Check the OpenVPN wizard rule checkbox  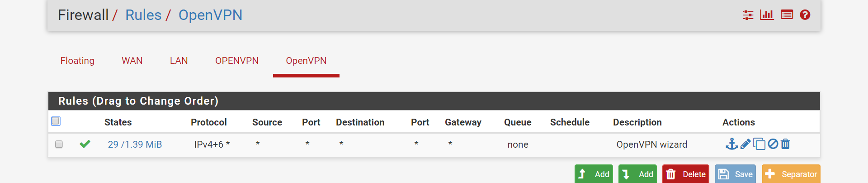(59, 144)
